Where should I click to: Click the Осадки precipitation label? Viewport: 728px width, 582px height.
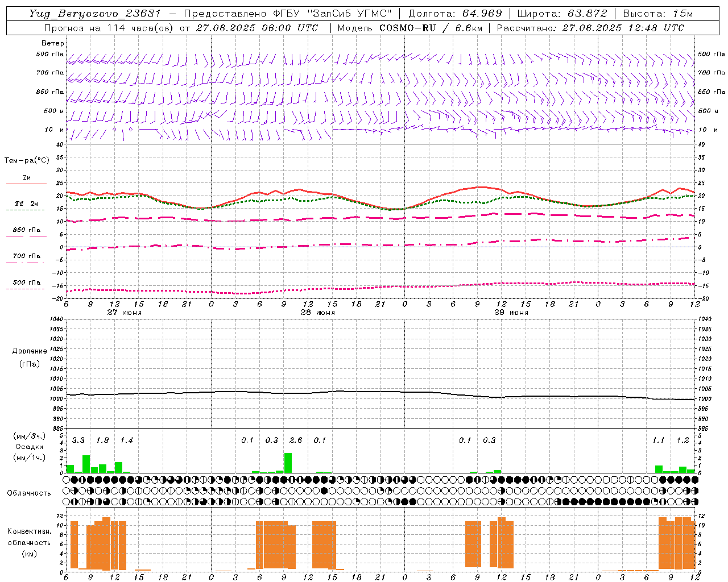pyautogui.click(x=29, y=447)
